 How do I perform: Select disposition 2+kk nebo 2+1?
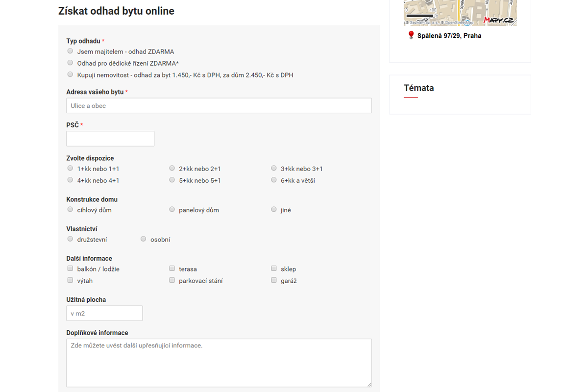pos(172,168)
